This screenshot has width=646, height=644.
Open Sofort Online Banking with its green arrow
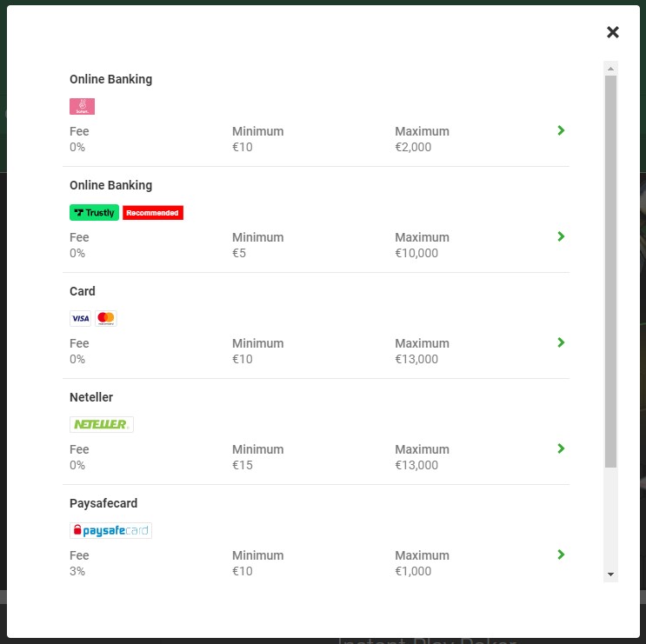(561, 130)
